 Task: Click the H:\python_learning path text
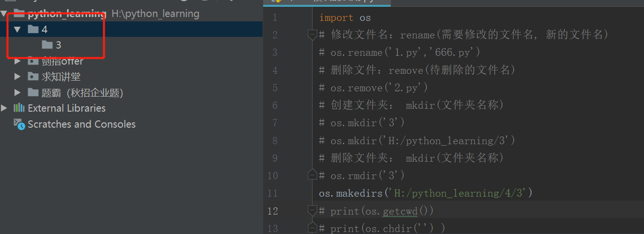click(x=156, y=14)
